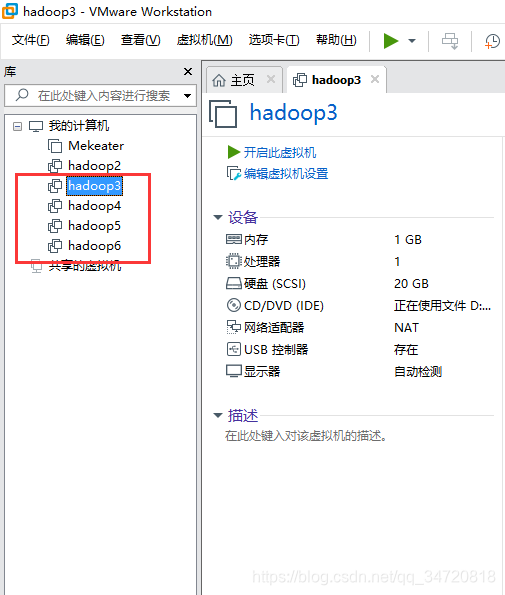Open the 编辑(E) menu

pos(85,40)
